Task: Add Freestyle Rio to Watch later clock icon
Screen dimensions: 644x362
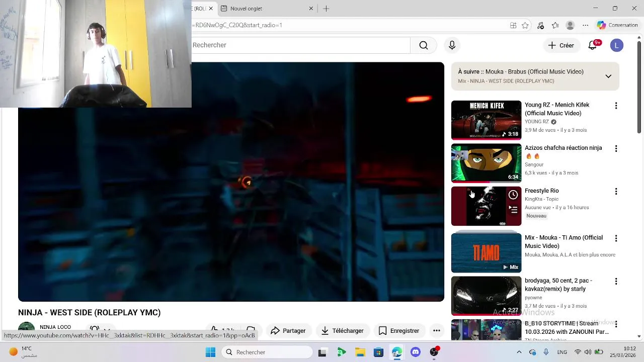Action: click(x=513, y=195)
